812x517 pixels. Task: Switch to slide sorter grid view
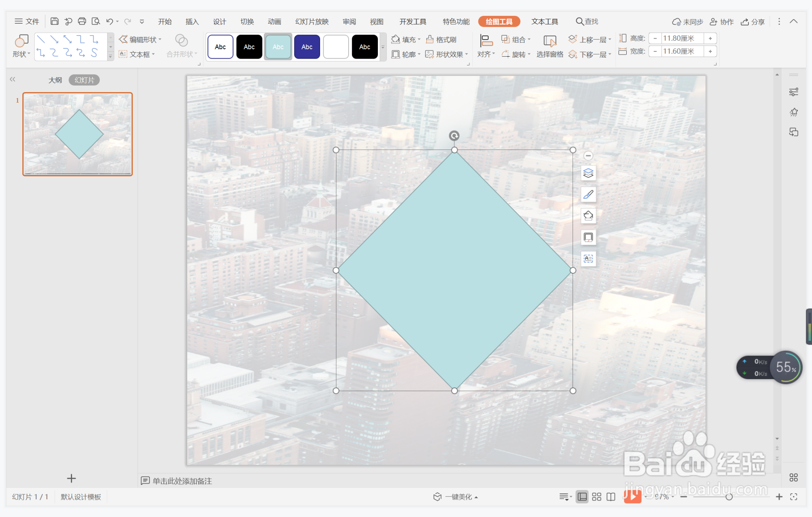coord(597,497)
